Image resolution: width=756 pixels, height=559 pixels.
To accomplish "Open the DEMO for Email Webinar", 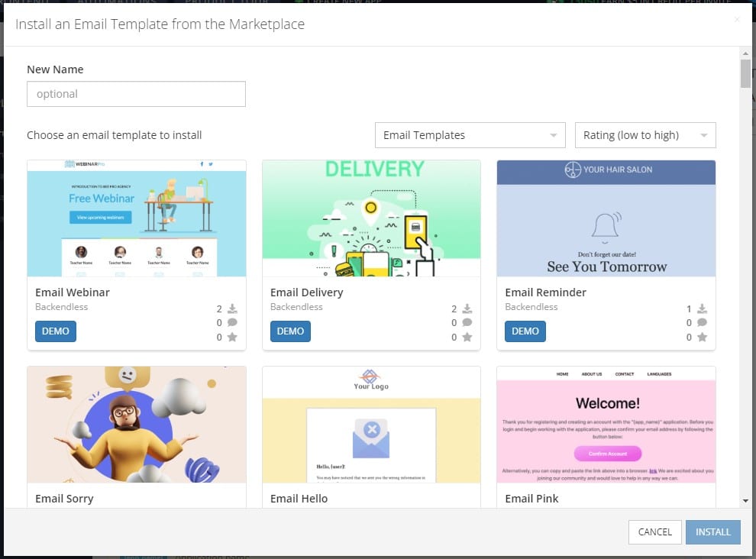I will (x=56, y=331).
